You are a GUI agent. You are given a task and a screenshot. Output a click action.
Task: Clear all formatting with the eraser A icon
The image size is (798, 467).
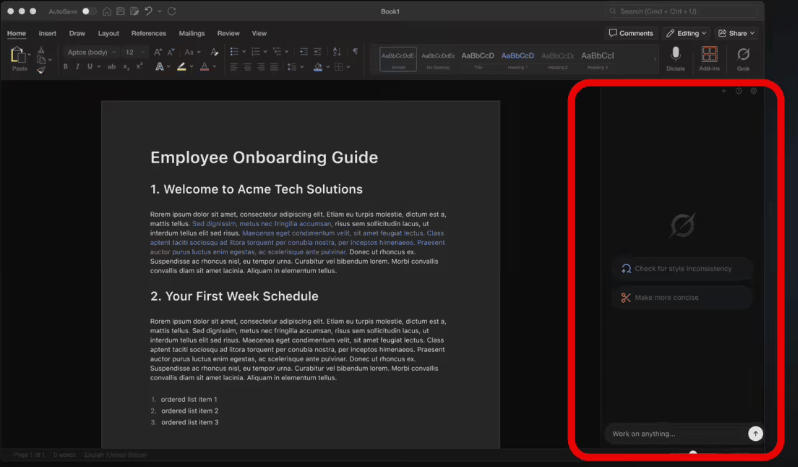click(x=214, y=52)
